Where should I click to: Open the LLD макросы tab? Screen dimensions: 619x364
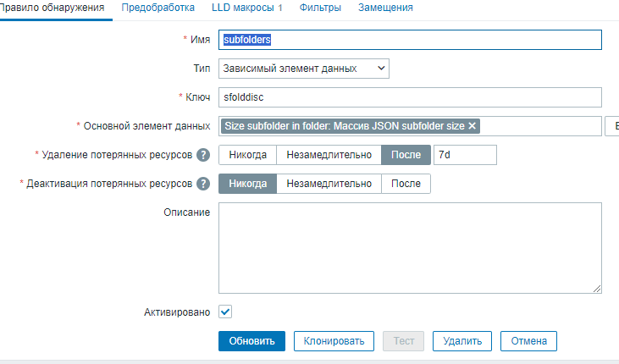(246, 8)
